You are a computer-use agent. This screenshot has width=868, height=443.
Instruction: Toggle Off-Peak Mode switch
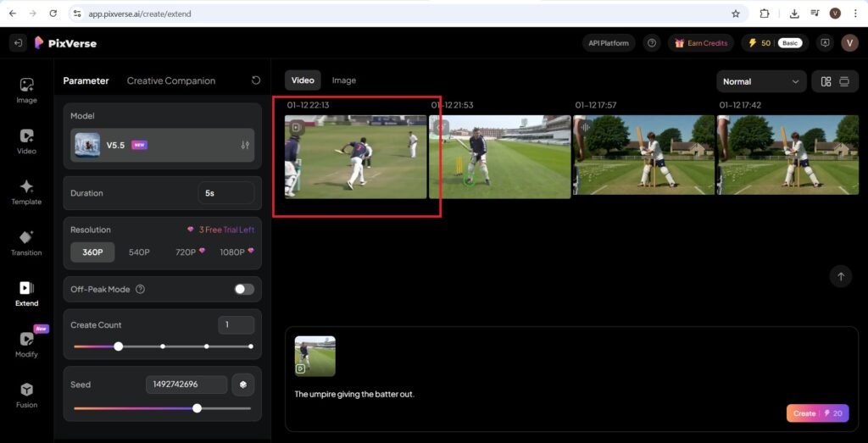coord(244,289)
